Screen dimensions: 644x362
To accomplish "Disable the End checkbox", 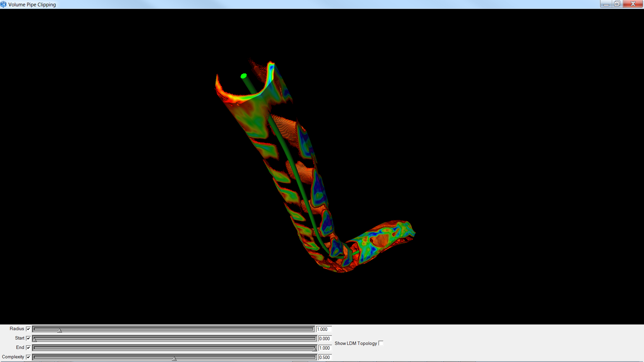I will pos(28,348).
